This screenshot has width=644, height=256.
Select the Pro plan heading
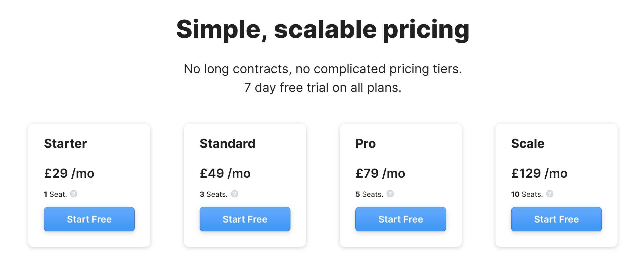pos(365,143)
